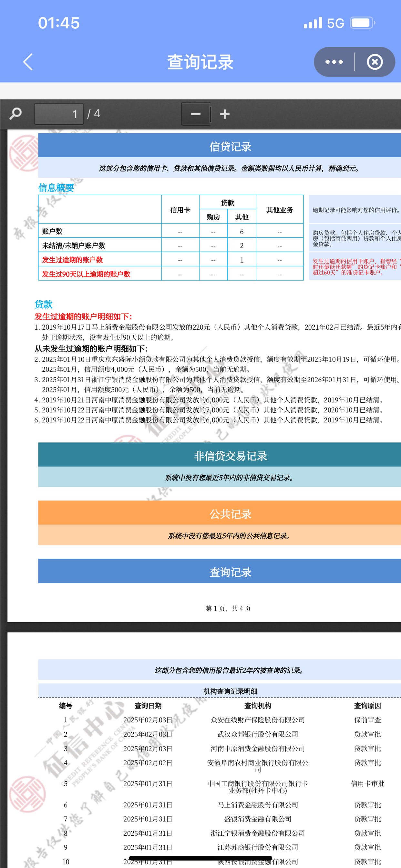
Task: Tap the orange 公共记录 section header
Action: tap(219, 512)
